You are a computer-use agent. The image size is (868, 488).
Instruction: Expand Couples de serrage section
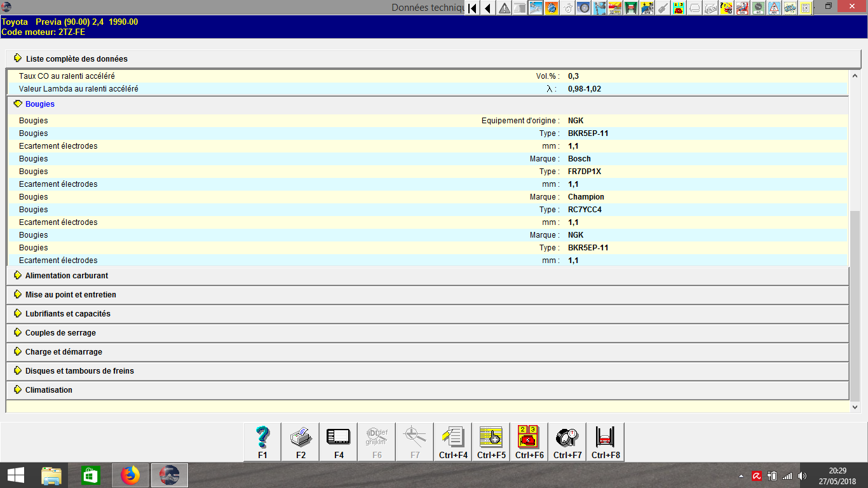point(427,333)
